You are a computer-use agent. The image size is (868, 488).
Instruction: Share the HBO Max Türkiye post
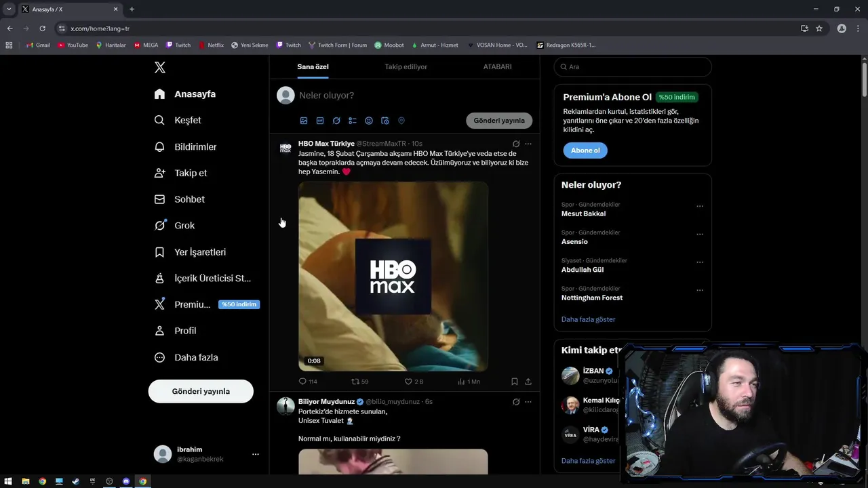tap(528, 382)
